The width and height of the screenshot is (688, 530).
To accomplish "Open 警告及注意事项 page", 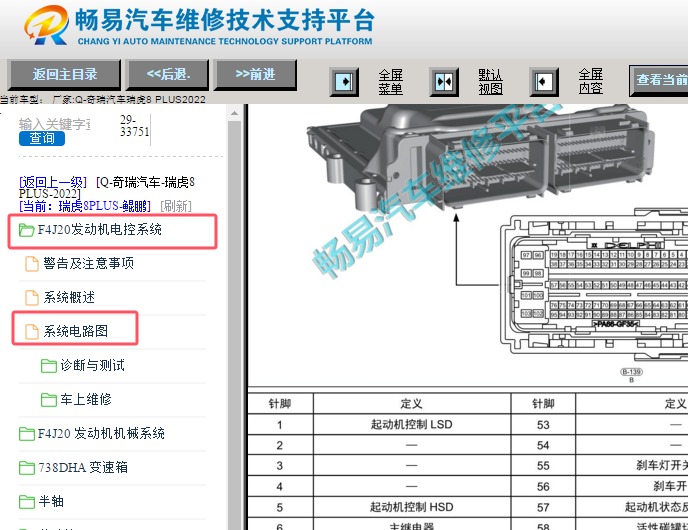I will [x=89, y=263].
